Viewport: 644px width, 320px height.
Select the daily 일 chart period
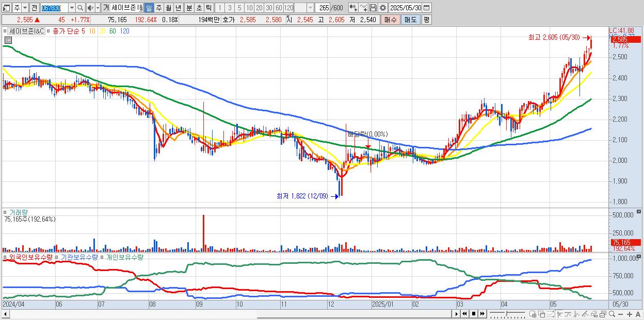tap(149, 8)
